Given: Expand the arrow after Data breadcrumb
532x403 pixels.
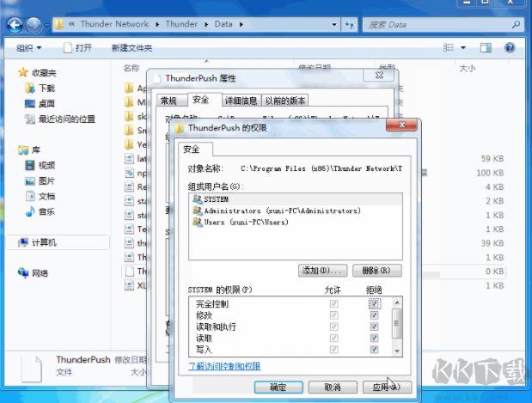Looking at the screenshot, I should (241, 24).
